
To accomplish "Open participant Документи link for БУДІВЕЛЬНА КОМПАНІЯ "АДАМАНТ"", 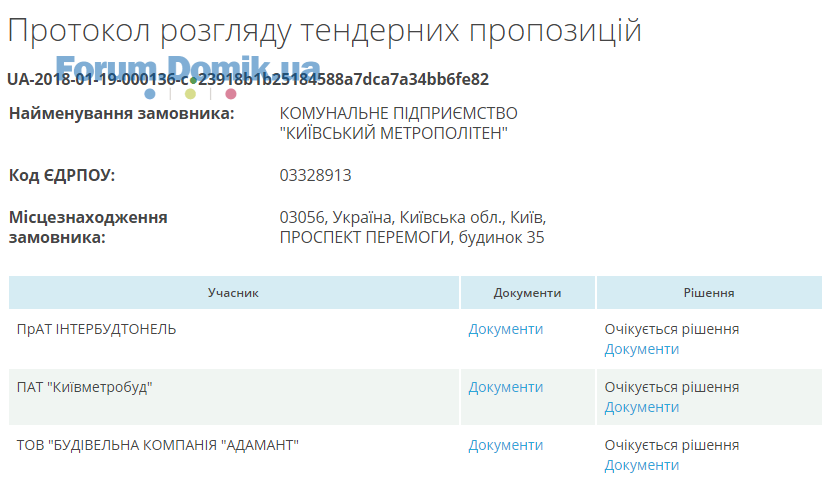I will (x=505, y=445).
